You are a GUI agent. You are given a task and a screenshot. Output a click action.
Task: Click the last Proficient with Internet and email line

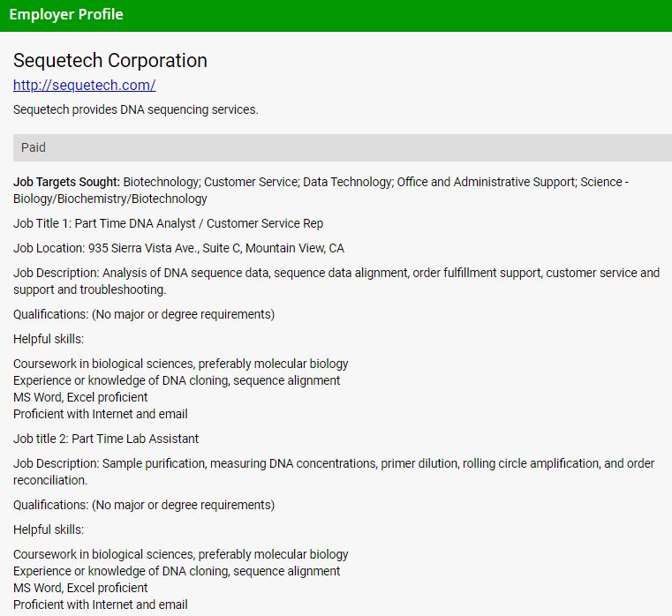point(101,605)
